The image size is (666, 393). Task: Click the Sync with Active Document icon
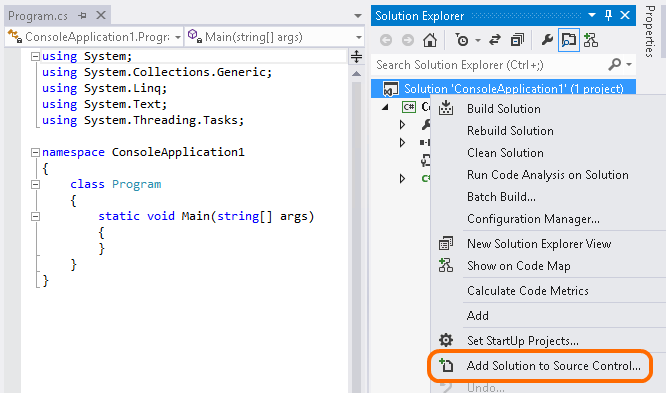pos(494,40)
